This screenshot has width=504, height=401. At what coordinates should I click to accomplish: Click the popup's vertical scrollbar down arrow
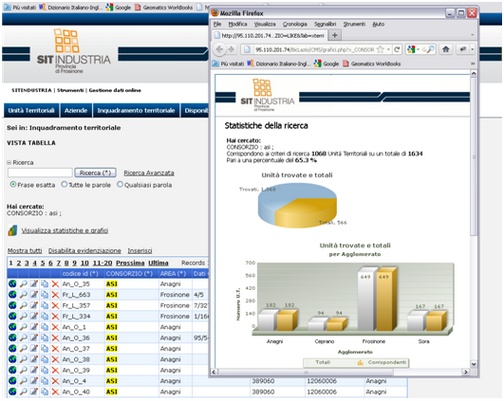pos(474,364)
